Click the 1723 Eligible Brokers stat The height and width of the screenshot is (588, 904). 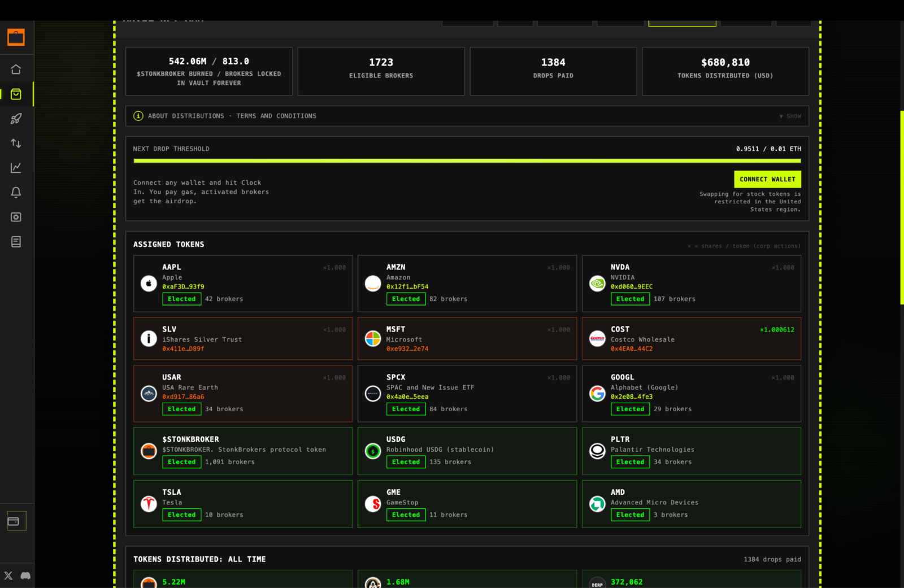381,71
